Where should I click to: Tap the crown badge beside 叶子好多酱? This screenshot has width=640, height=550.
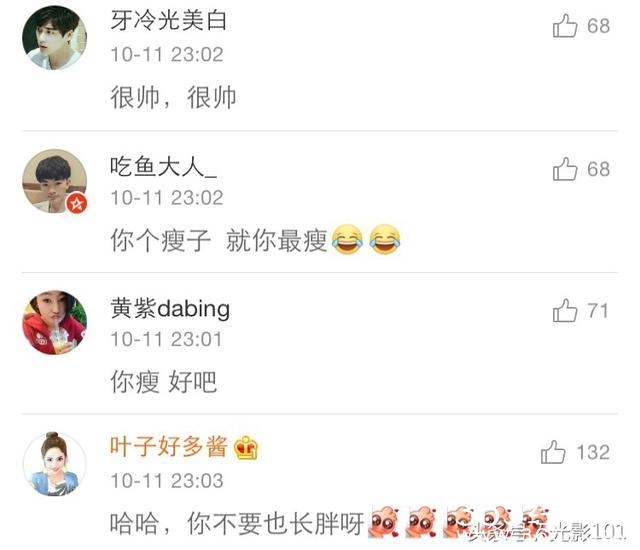click(x=246, y=448)
